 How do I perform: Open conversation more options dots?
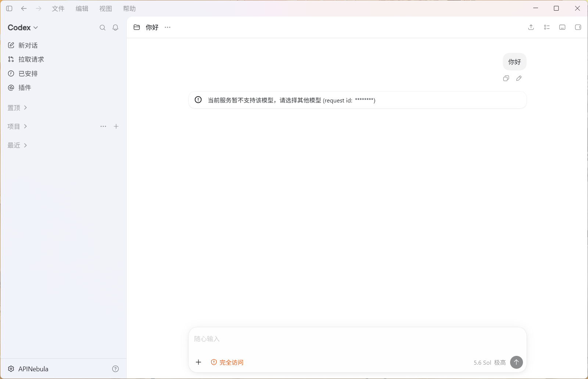click(168, 27)
